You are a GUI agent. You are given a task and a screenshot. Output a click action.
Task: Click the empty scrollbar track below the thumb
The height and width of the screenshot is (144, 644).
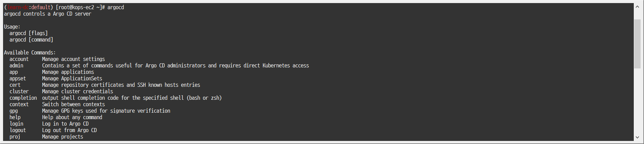tap(637, 102)
